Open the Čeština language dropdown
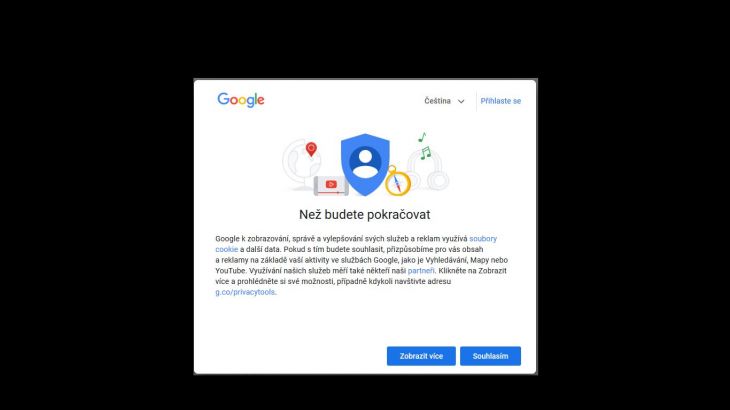 point(444,101)
